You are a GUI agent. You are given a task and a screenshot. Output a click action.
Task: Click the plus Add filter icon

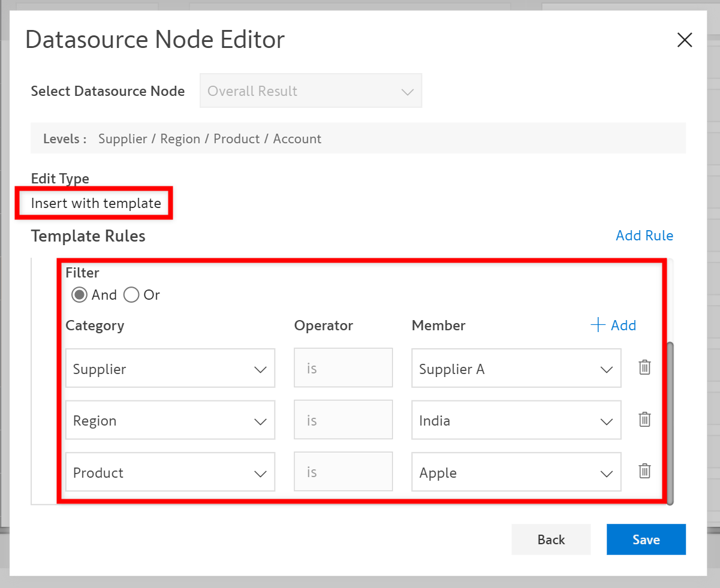tap(598, 325)
